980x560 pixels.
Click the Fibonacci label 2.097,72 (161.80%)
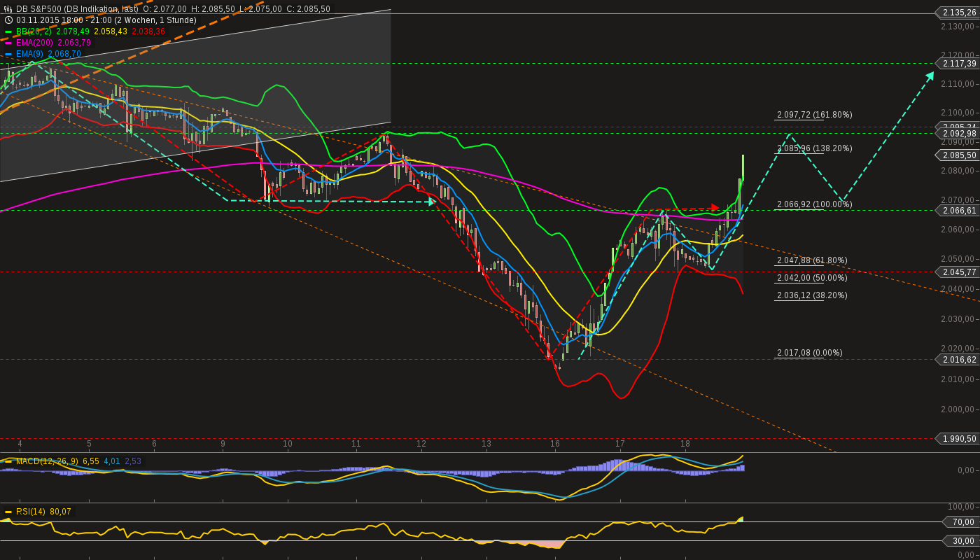[x=815, y=115]
